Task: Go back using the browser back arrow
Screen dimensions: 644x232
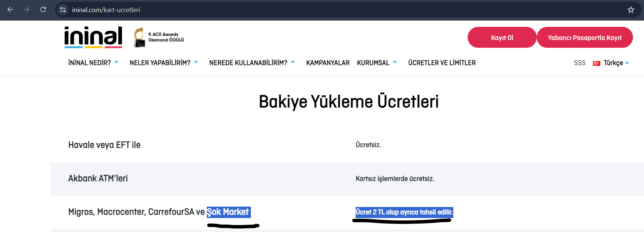Action: (10, 10)
